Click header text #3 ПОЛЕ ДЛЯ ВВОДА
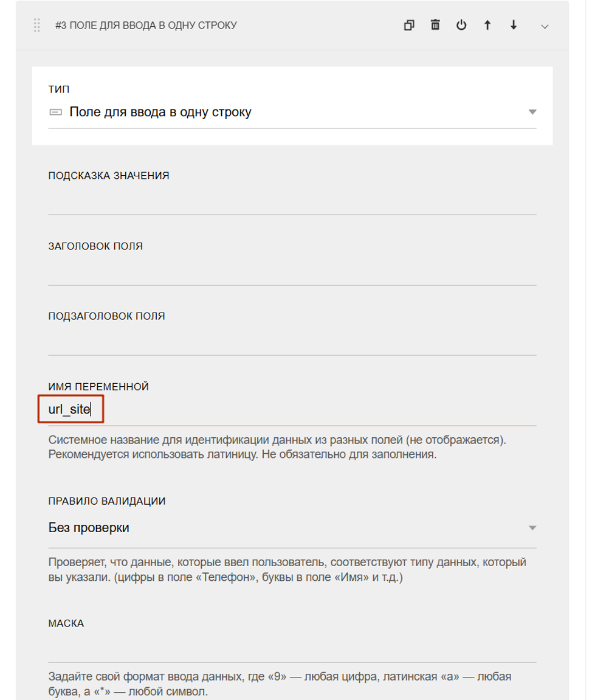The width and height of the screenshot is (592, 700). 146,26
